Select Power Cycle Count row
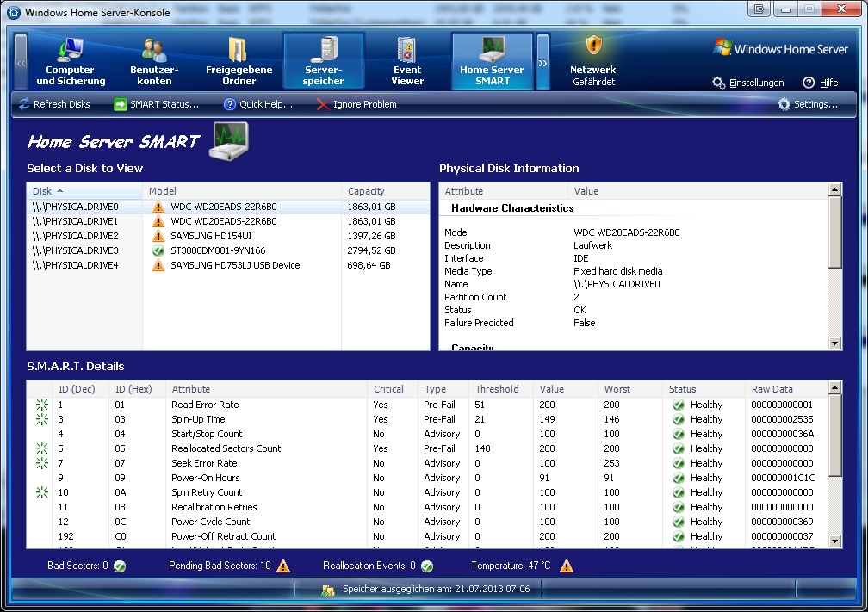This screenshot has width=868, height=612. pos(427,522)
